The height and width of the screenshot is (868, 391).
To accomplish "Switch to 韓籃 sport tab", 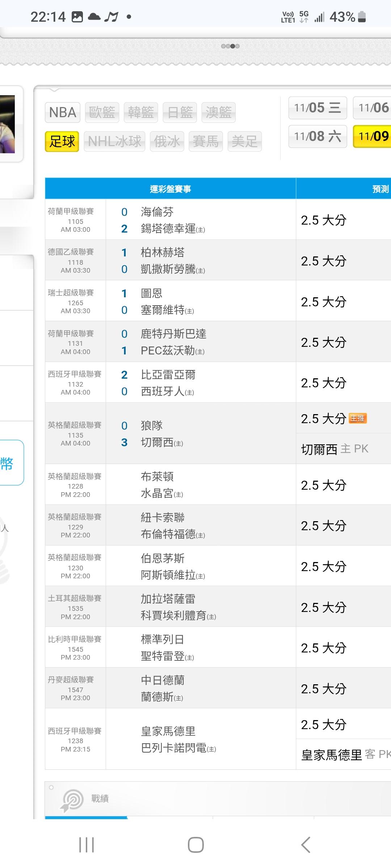I will (141, 112).
